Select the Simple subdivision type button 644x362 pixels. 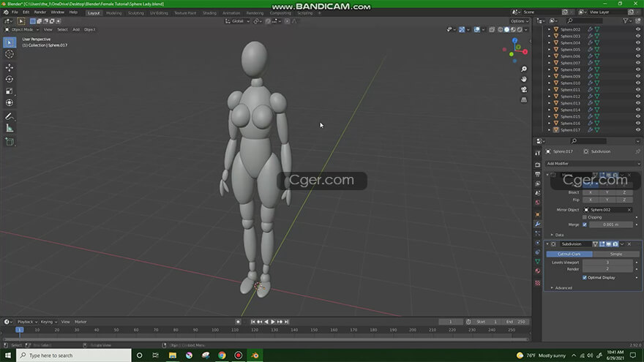coord(615,254)
